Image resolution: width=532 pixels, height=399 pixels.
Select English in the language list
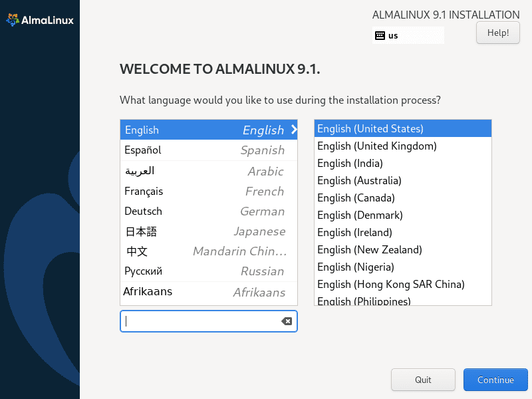click(x=209, y=130)
